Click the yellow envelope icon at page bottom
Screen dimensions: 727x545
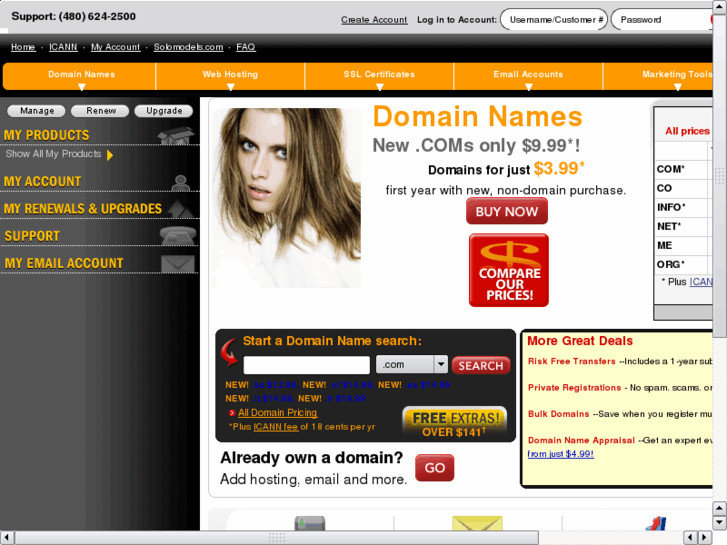click(x=478, y=523)
